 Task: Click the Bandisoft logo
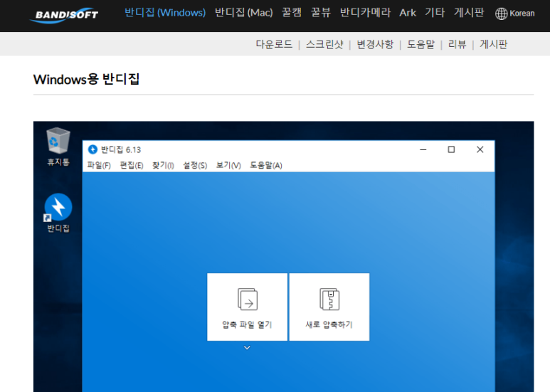point(65,16)
